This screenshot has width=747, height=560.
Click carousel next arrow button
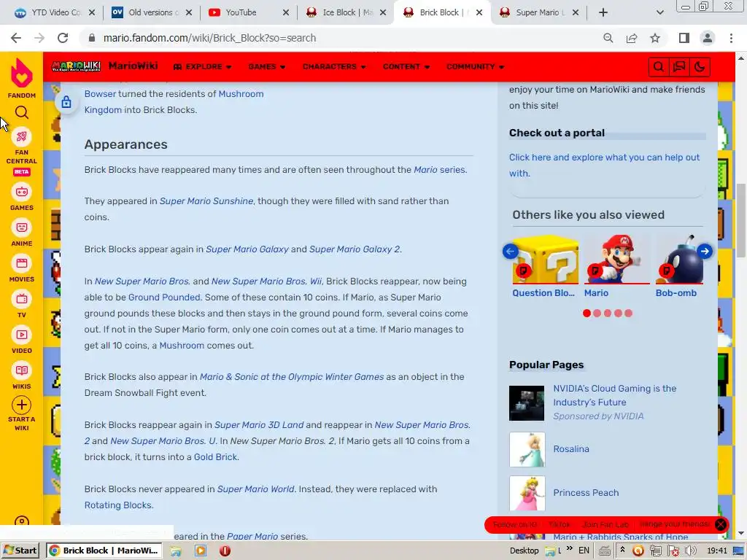[705, 251]
